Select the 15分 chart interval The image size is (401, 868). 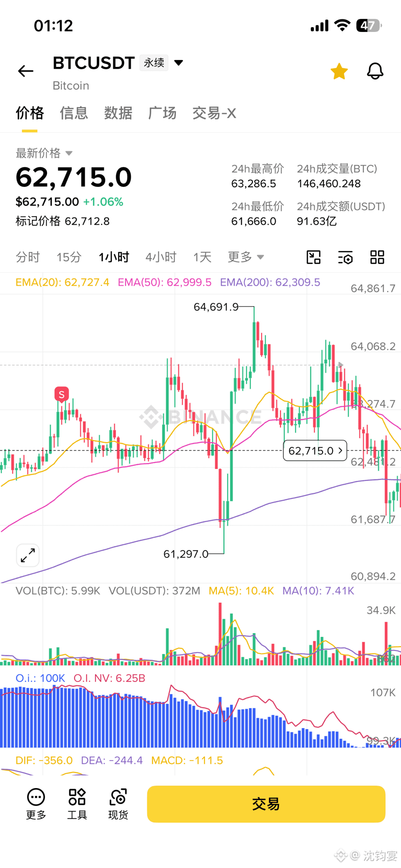pos(69,257)
